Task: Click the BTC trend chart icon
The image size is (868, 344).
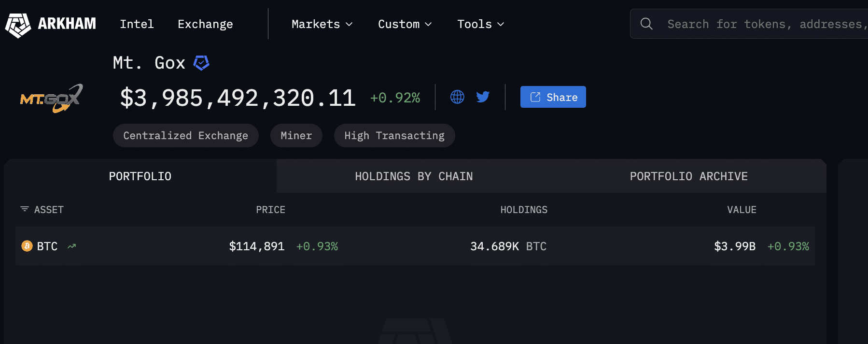Action: coord(72,246)
